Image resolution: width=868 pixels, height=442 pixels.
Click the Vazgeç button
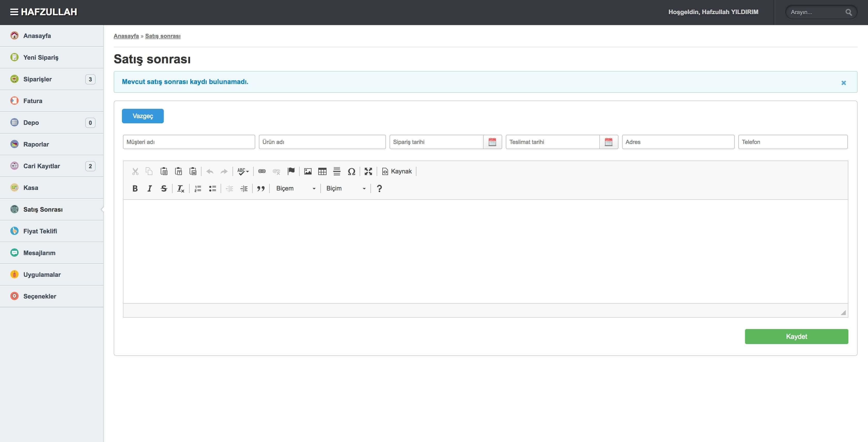tap(143, 116)
